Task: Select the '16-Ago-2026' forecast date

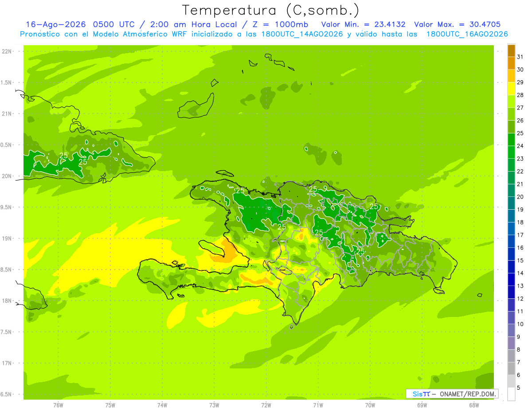Action: click(56, 24)
